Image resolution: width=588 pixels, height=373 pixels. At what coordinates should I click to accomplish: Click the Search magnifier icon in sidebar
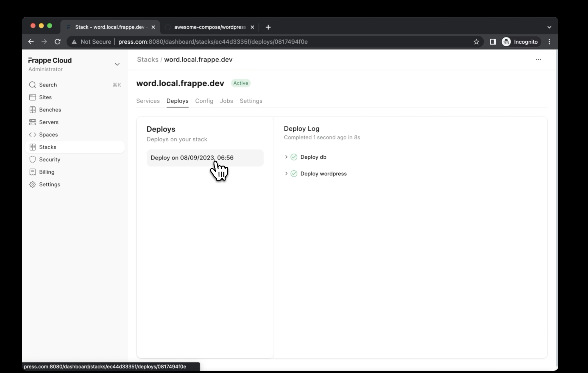[x=32, y=85]
